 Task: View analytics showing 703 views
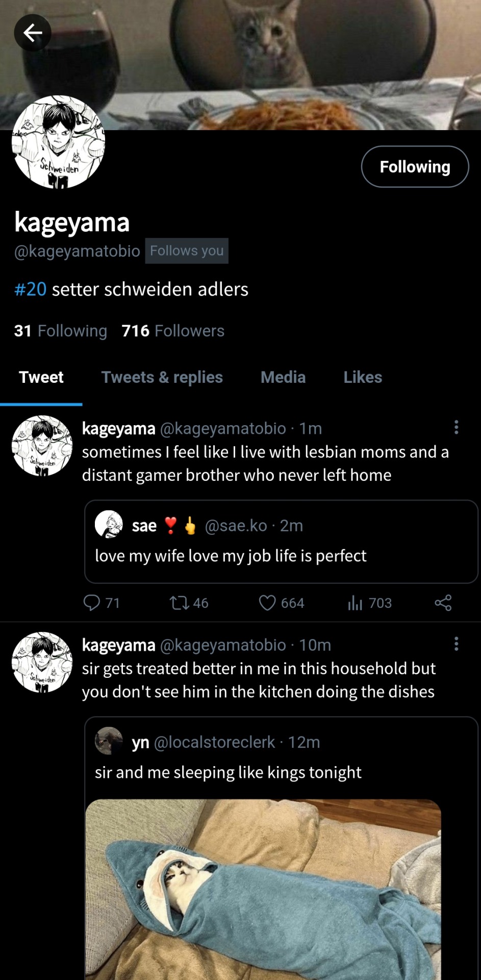[355, 603]
